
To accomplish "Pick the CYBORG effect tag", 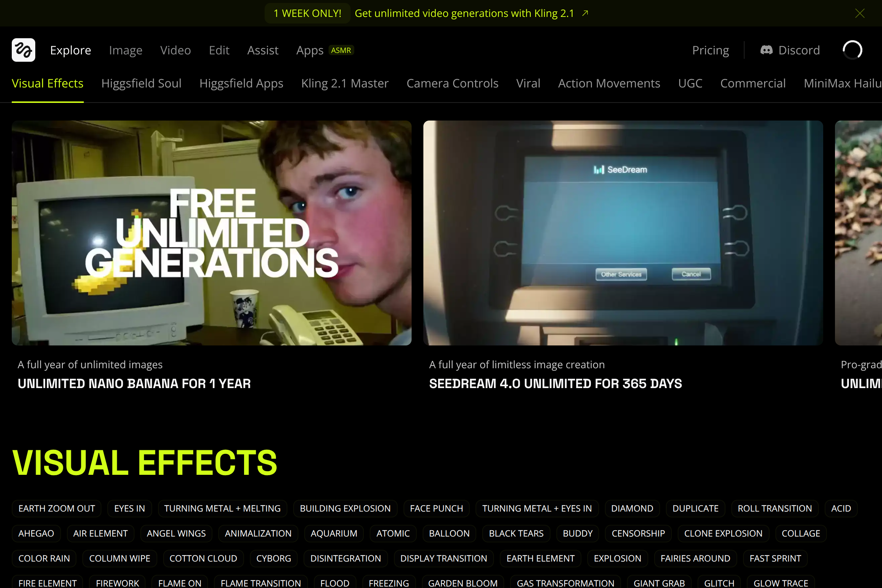I will click(x=273, y=558).
